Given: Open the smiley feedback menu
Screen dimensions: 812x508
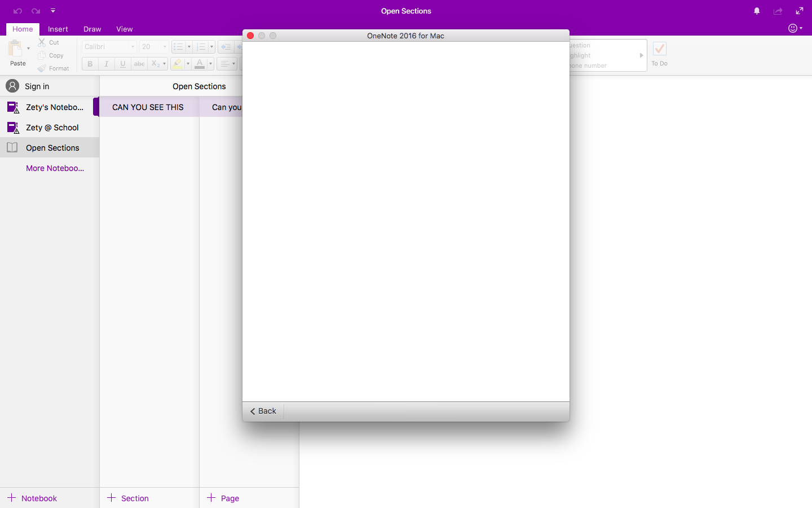Looking at the screenshot, I should click(x=795, y=28).
